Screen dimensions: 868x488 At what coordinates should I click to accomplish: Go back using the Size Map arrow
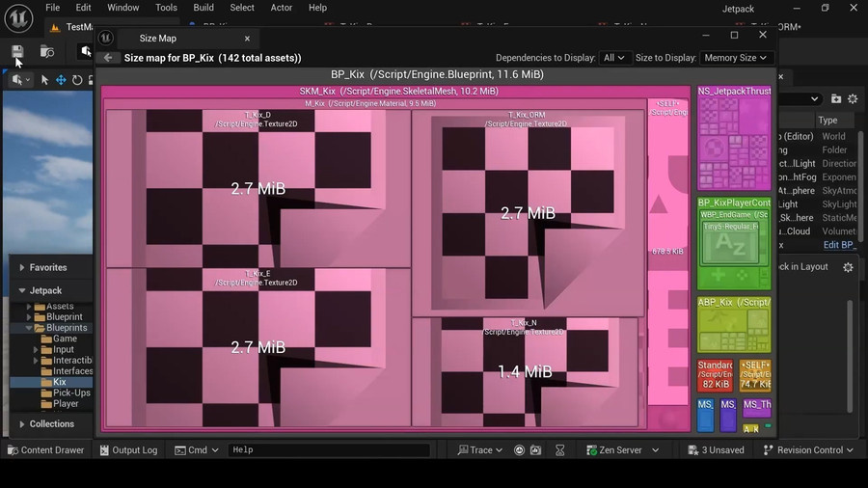108,58
